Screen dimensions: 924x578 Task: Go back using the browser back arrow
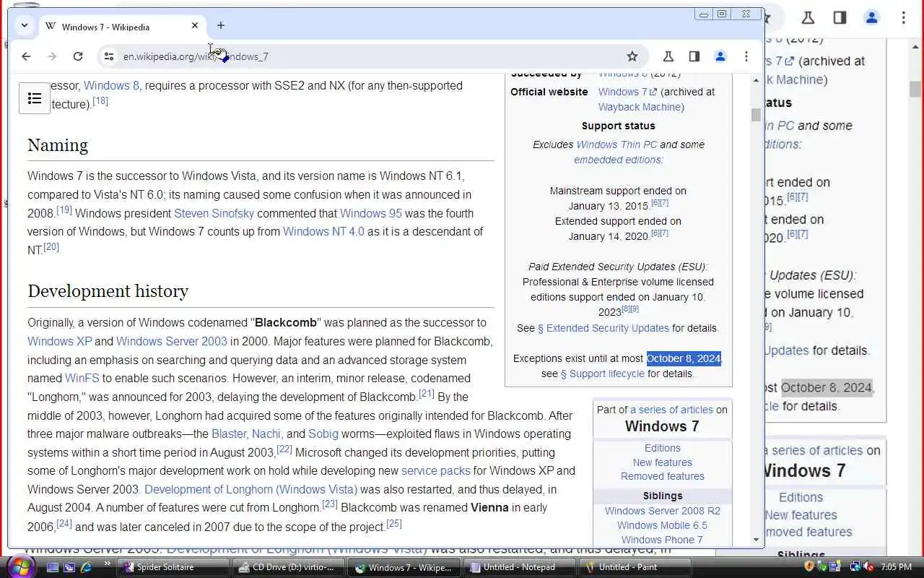26,56
